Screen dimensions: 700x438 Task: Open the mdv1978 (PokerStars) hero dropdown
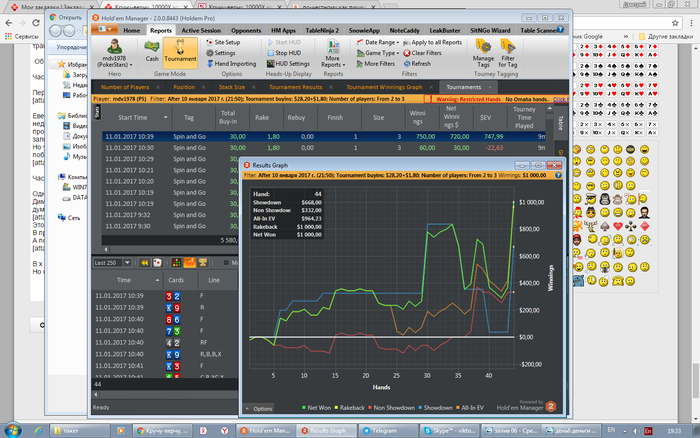[x=115, y=54]
